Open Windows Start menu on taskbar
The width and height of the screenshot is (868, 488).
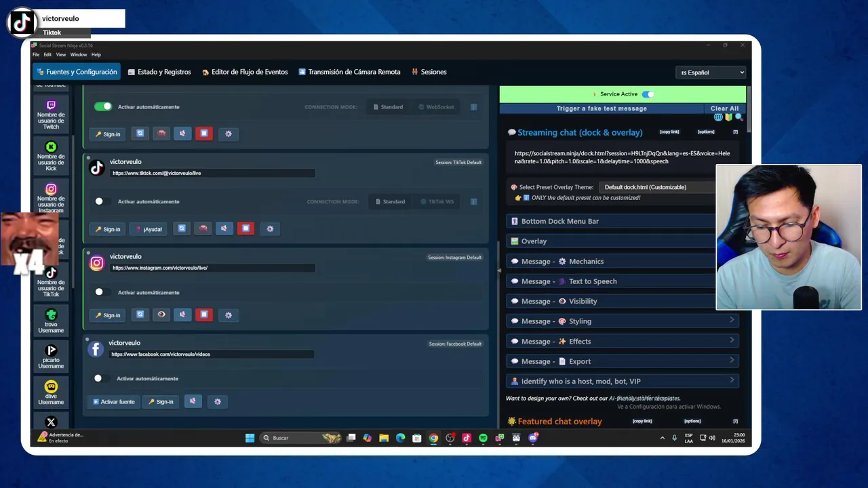tap(250, 438)
